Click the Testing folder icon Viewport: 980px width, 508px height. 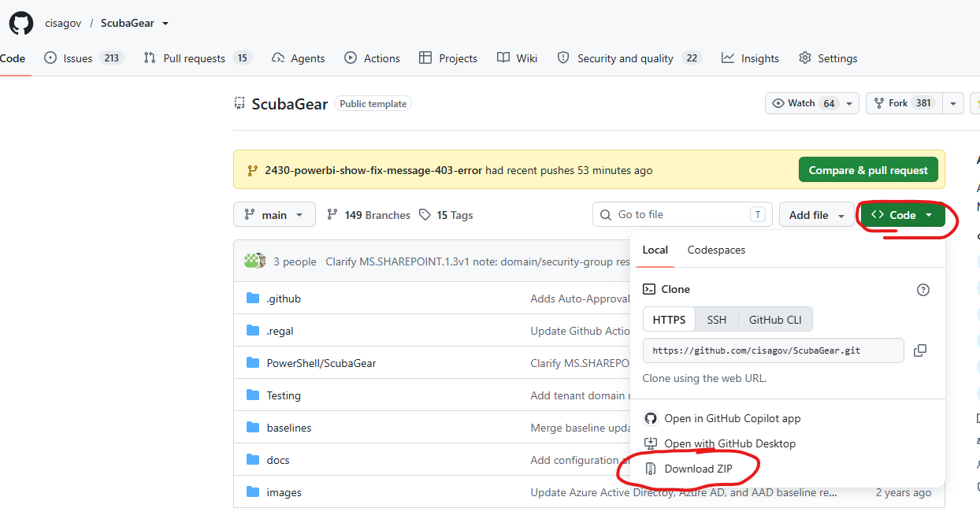point(253,395)
